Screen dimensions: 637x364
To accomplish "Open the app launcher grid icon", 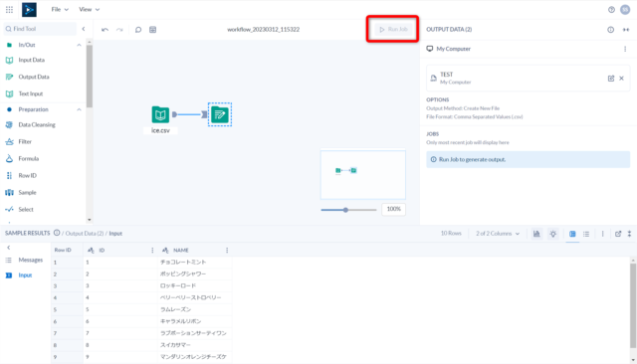I will 9,9.
